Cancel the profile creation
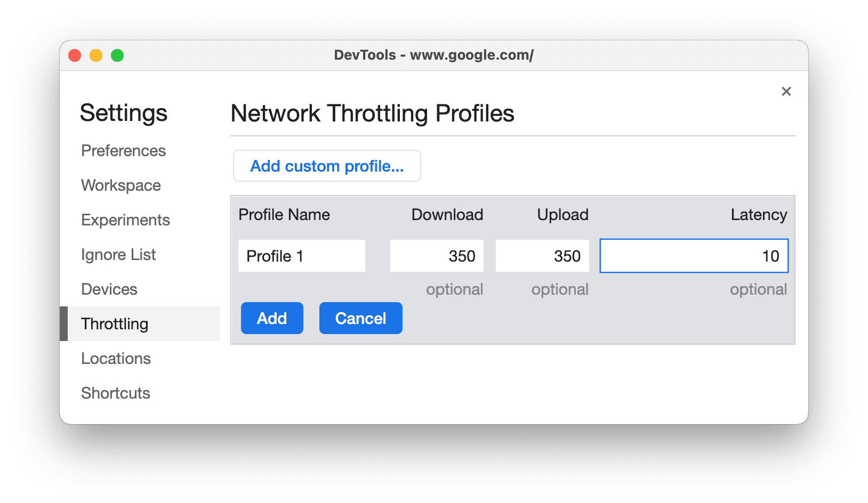The width and height of the screenshot is (868, 503). pos(360,318)
